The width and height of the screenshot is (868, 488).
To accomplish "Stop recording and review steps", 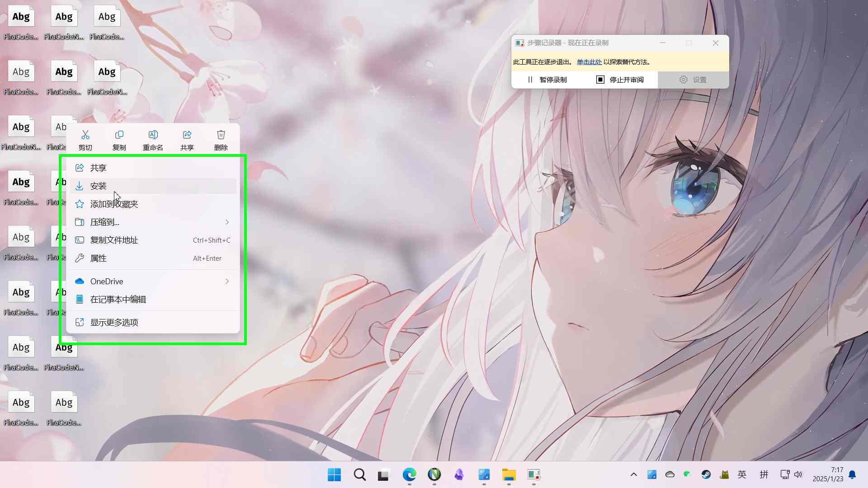I will click(x=620, y=80).
